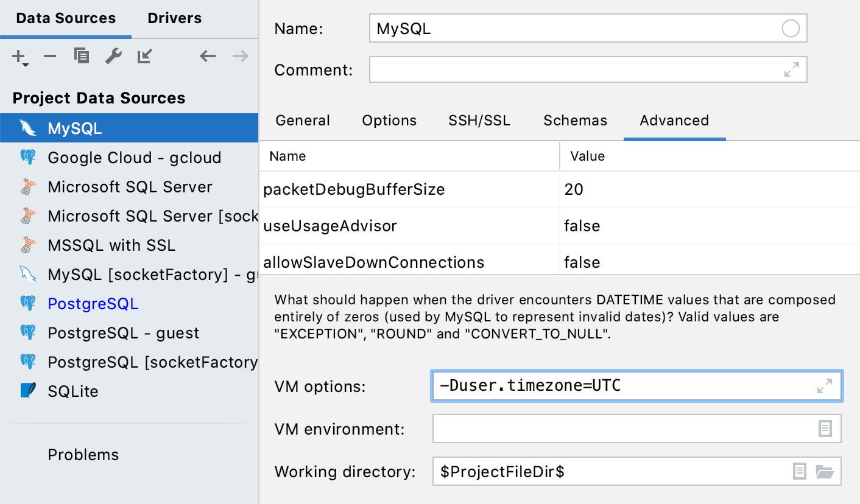
Task: Expand the Comment field editor
Action: pos(791,69)
